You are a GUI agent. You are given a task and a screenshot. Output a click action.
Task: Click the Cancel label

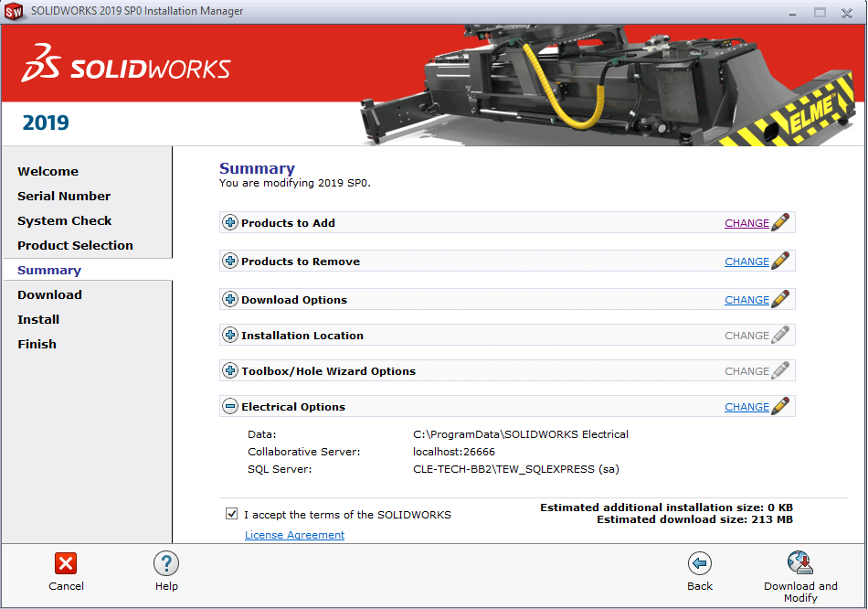(66, 586)
